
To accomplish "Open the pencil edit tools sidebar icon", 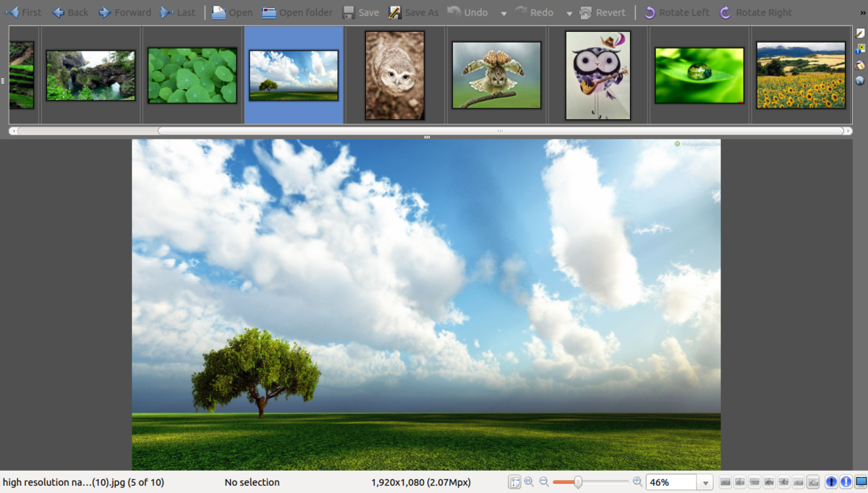I will [860, 33].
